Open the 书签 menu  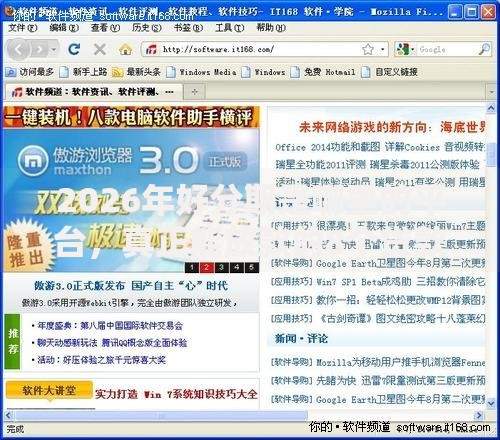(188, 28)
